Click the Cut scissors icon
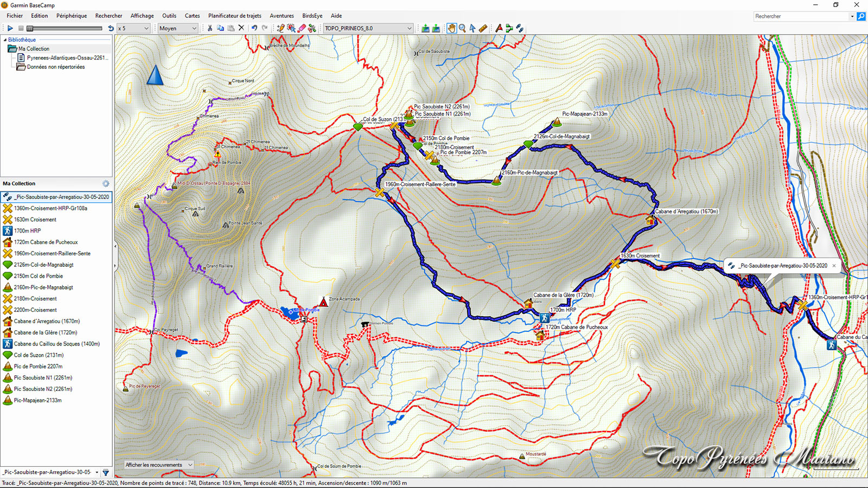Screen dimensions: 868x488 coord(210,28)
